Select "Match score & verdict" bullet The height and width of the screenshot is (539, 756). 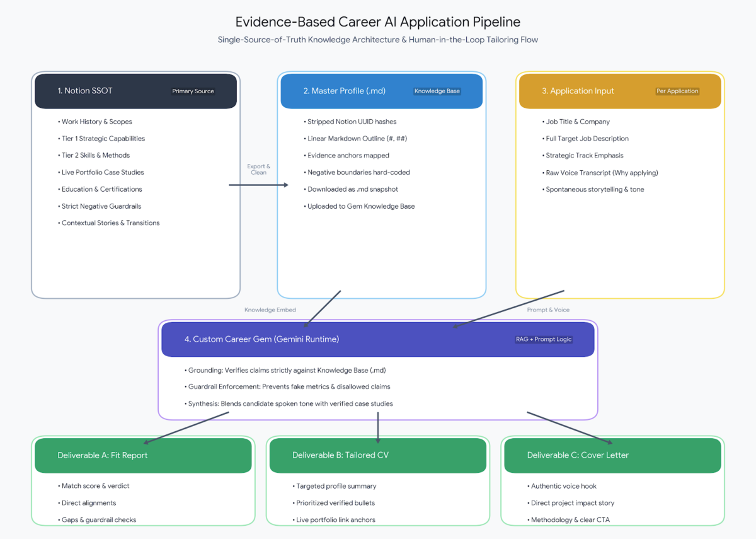[x=93, y=486]
